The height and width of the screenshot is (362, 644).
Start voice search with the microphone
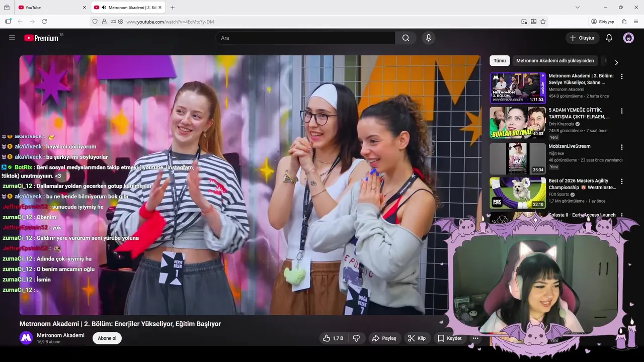coord(429,38)
